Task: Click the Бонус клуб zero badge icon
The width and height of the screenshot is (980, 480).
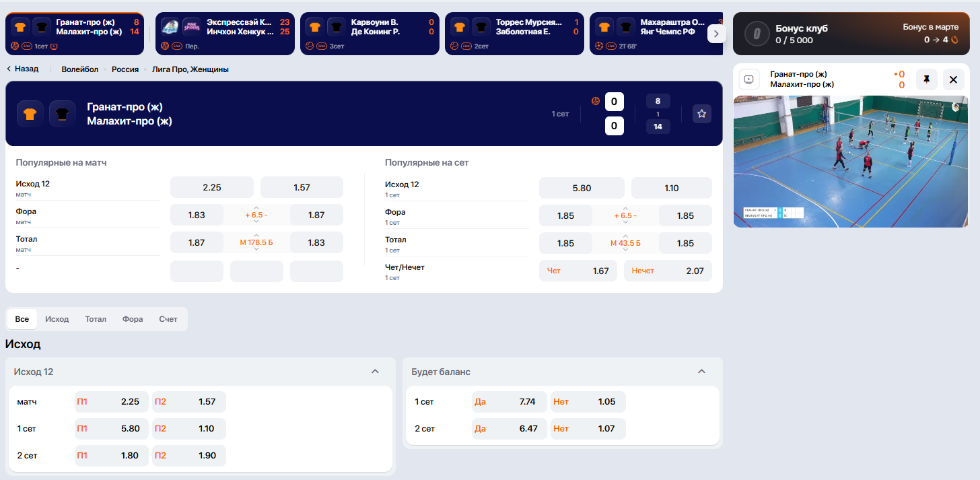Action: [757, 34]
